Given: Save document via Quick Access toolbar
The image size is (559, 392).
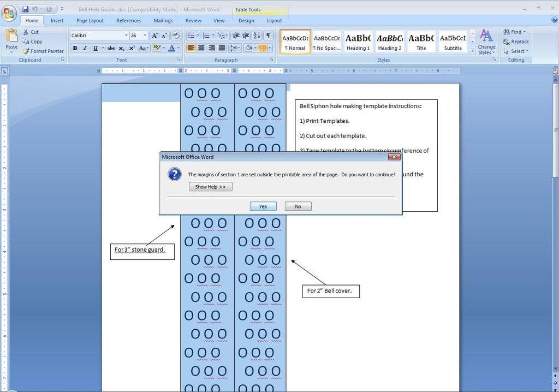Looking at the screenshot, I should tap(25, 9).
